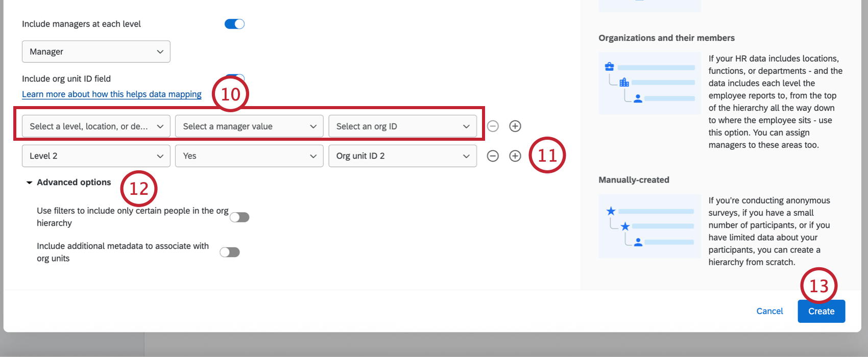The image size is (868, 357).
Task: Open the Org unit ID 2 dropdown
Action: pos(402,156)
